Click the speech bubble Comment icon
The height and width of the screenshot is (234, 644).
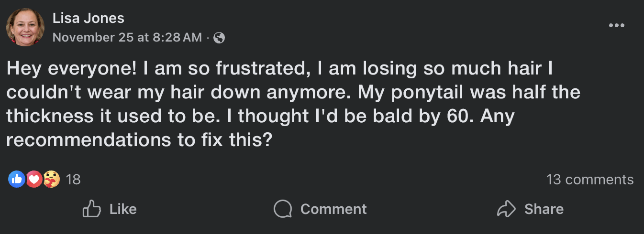pyautogui.click(x=283, y=209)
